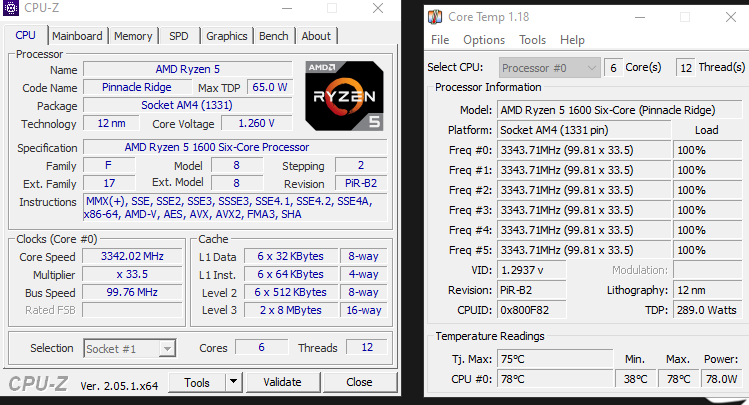Select the CPU tab in CPU-Z
749x405 pixels.
(x=25, y=35)
